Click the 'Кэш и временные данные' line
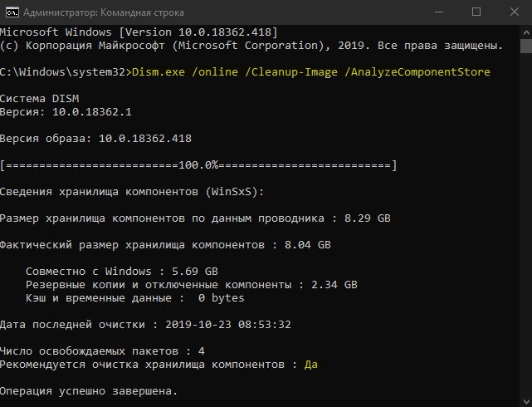The height and width of the screenshot is (407, 532). [x=135, y=298]
